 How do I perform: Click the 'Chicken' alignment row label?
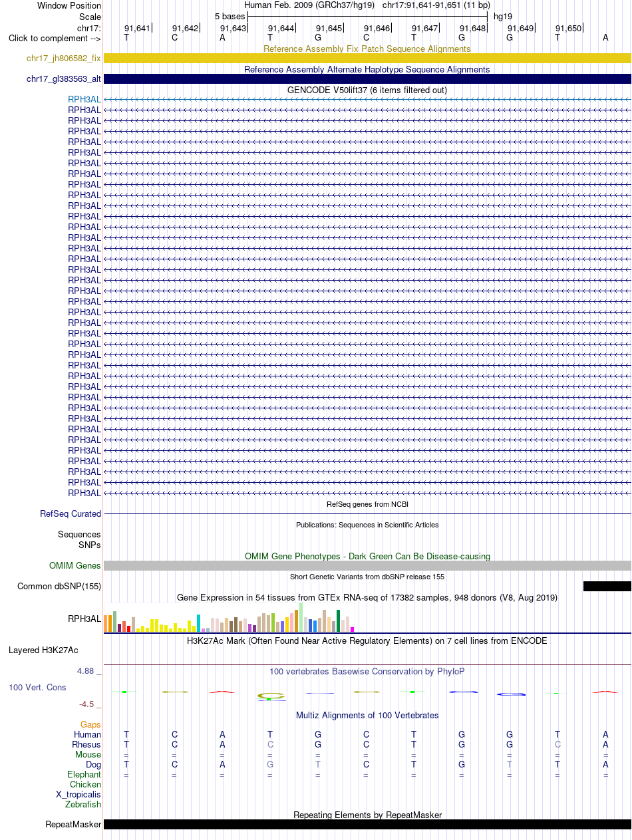(x=86, y=784)
